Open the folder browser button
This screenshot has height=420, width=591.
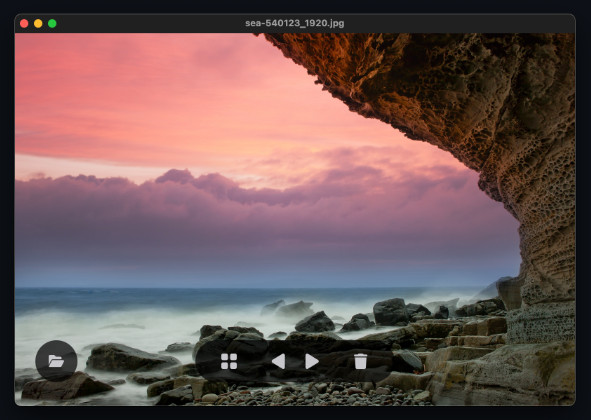click(x=56, y=361)
